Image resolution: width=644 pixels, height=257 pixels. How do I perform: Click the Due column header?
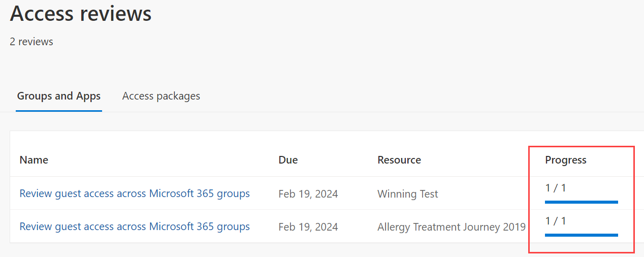(x=288, y=160)
